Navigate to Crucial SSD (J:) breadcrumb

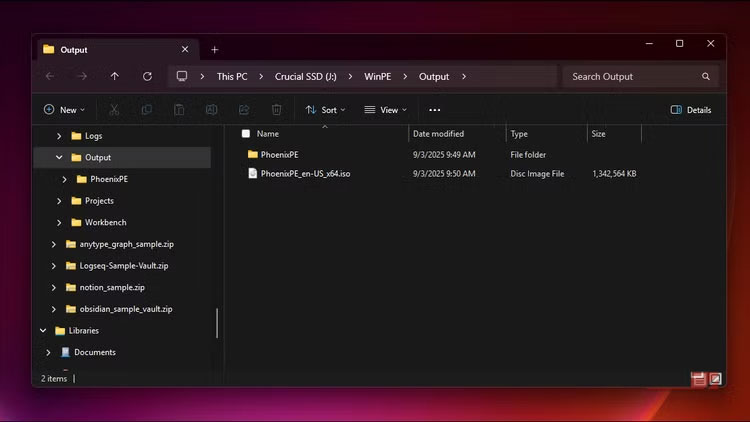click(x=306, y=77)
